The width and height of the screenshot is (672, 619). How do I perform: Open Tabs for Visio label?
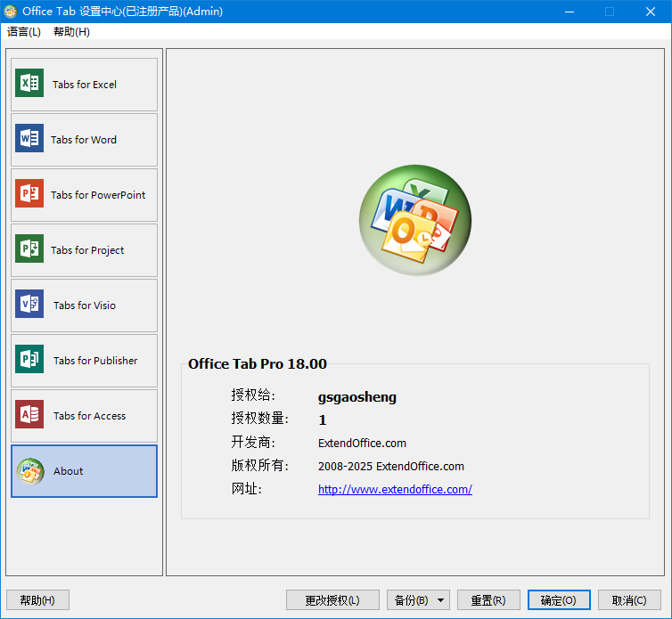pos(85,305)
